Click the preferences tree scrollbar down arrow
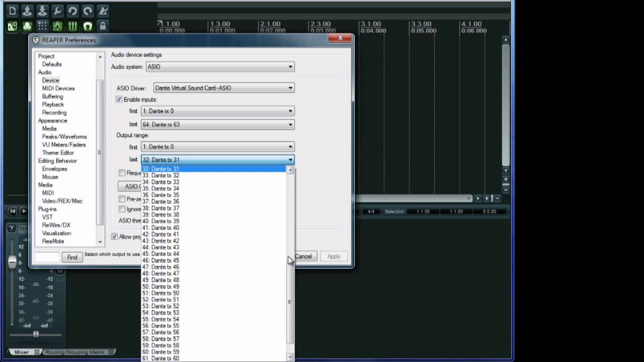 tap(100, 242)
